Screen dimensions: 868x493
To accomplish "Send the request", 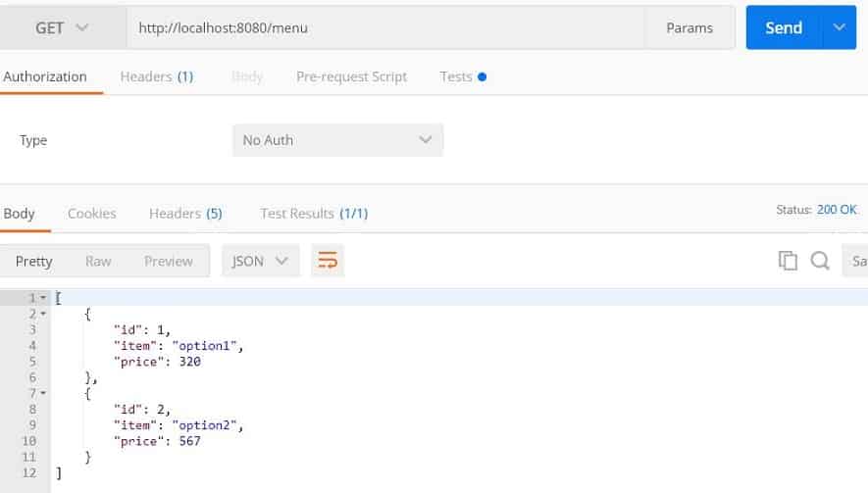I will pyautogui.click(x=784, y=27).
